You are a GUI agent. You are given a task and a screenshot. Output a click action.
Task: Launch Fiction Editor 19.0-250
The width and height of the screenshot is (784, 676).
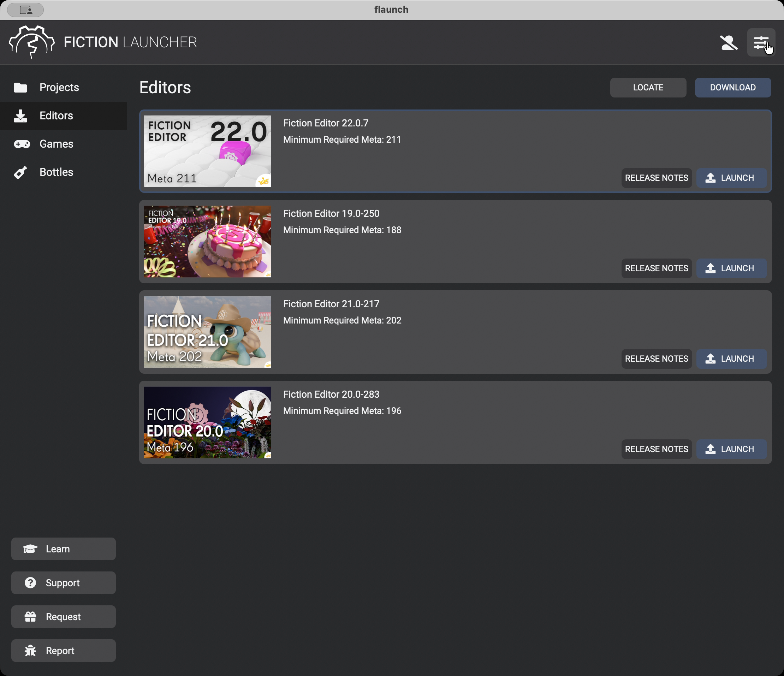coord(732,268)
